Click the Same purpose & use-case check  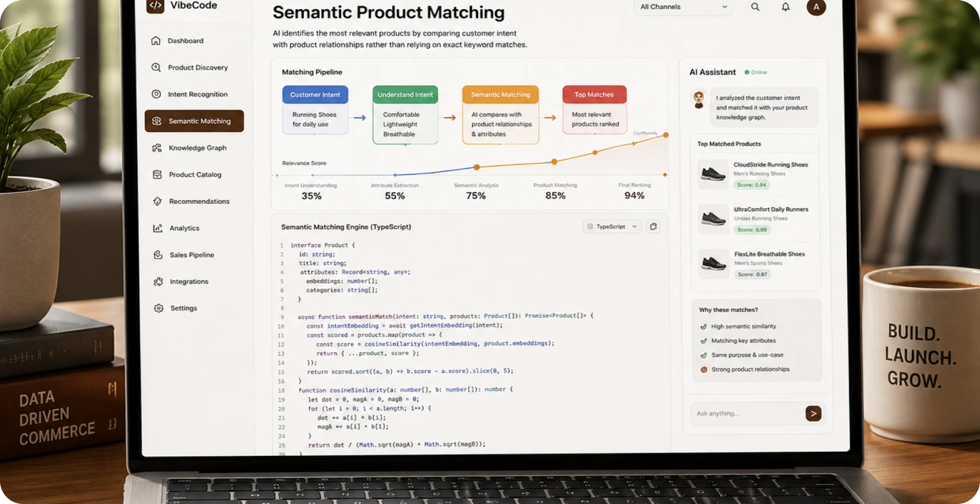click(742, 355)
